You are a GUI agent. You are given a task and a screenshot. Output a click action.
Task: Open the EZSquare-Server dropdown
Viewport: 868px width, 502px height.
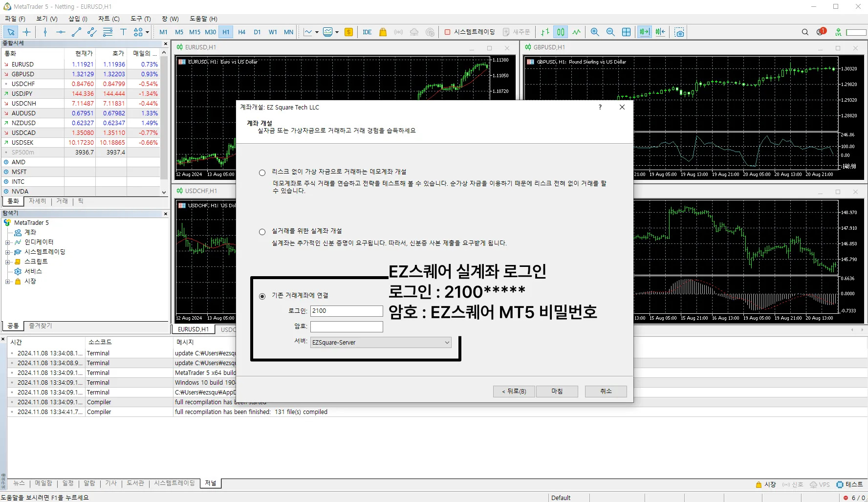tap(381, 343)
